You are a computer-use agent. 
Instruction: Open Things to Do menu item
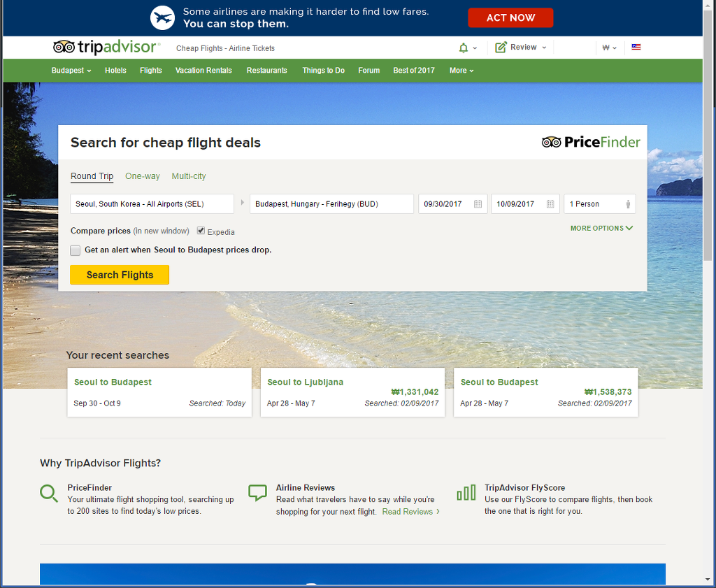pos(323,71)
